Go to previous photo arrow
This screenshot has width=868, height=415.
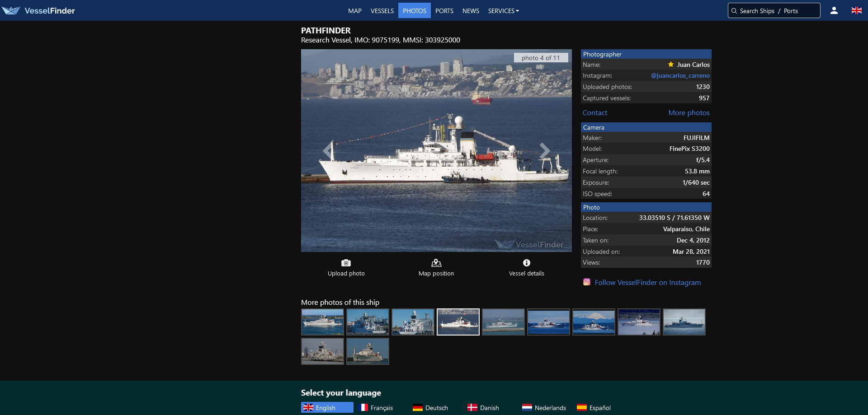[328, 150]
